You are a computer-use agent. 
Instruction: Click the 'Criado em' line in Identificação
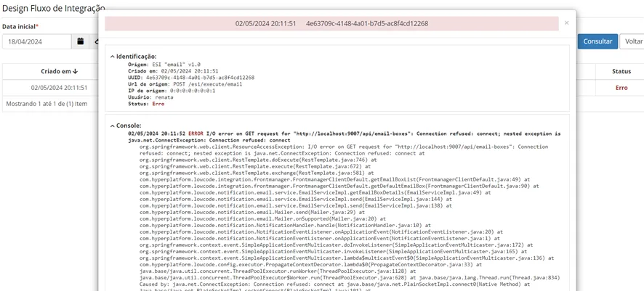coord(173,71)
